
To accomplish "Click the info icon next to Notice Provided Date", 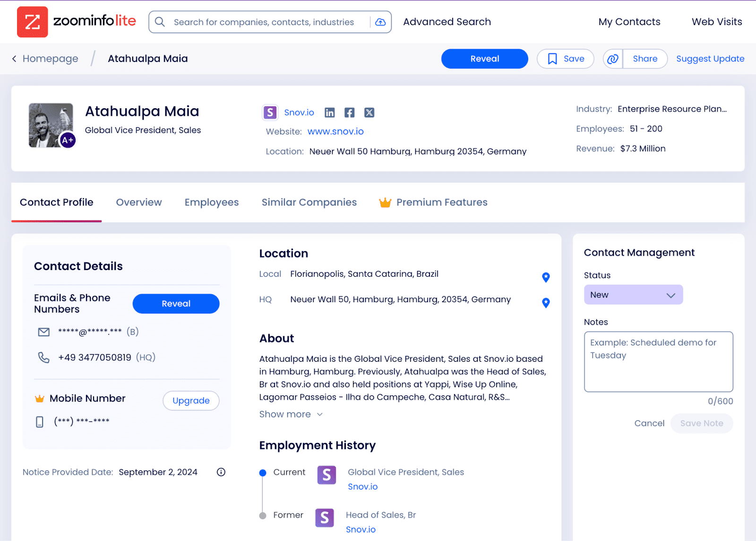I will click(x=221, y=472).
